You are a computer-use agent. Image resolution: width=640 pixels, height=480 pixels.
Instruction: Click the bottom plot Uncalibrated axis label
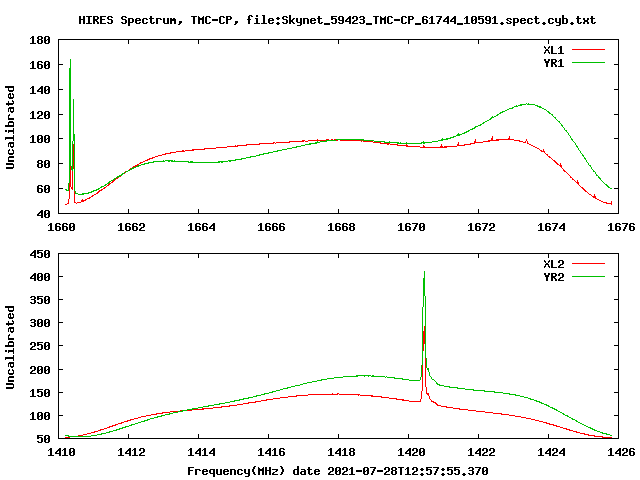[10, 347]
